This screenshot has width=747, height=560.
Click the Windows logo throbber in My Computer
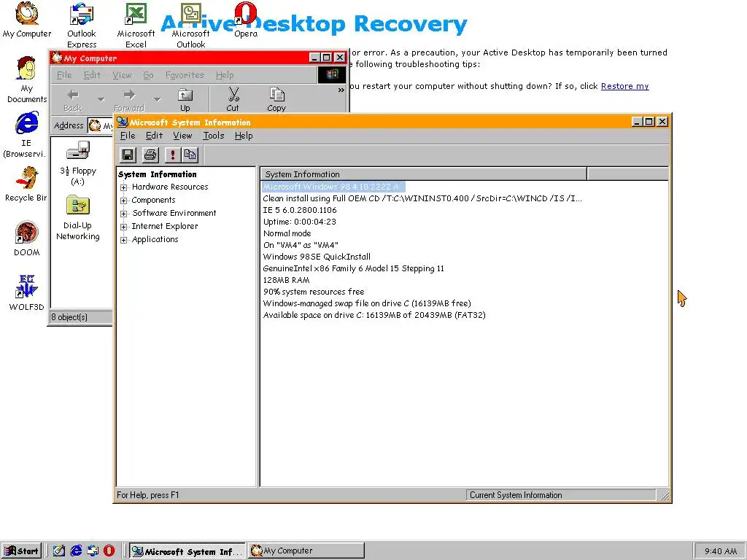[332, 75]
